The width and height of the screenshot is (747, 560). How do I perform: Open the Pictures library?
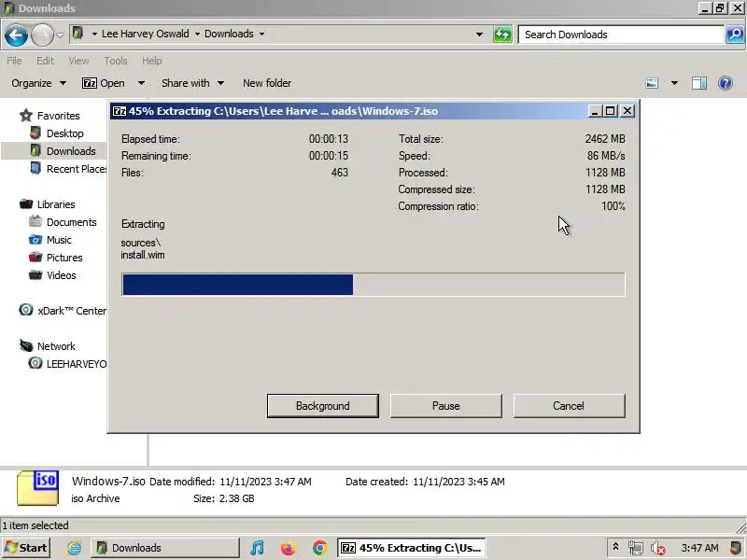click(55, 258)
